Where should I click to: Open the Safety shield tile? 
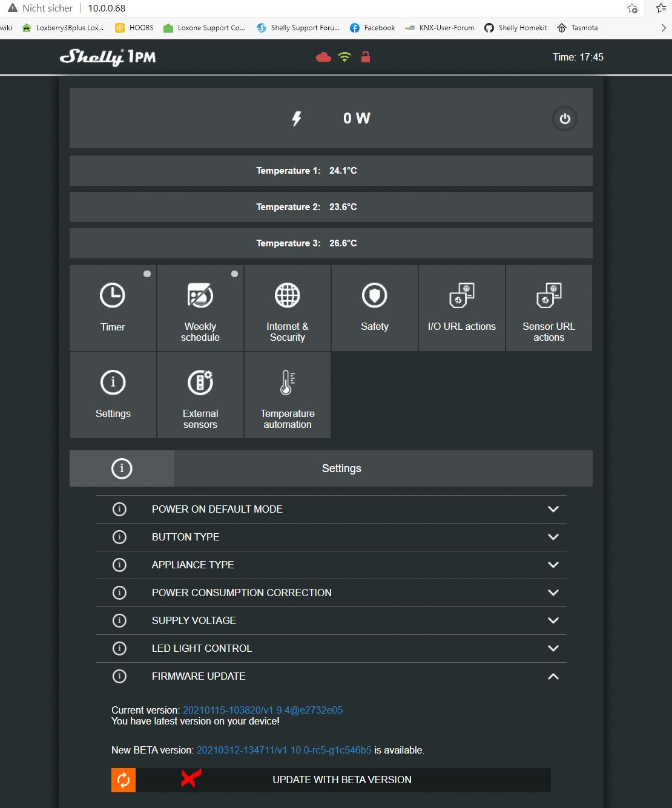(374, 308)
